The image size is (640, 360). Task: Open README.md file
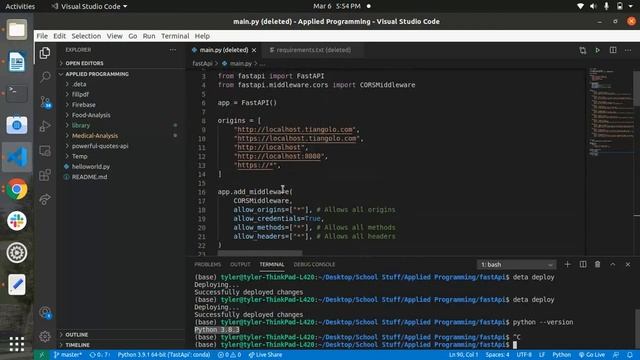121,177
